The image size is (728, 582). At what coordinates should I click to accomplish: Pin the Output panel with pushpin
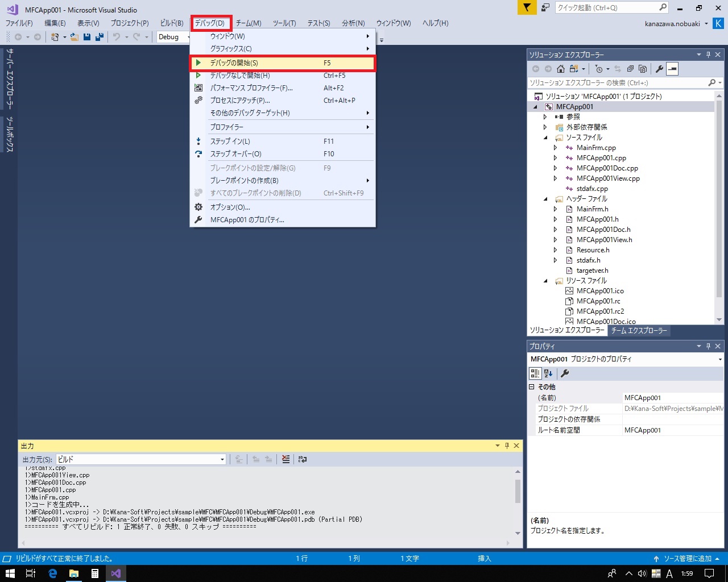pos(507,446)
